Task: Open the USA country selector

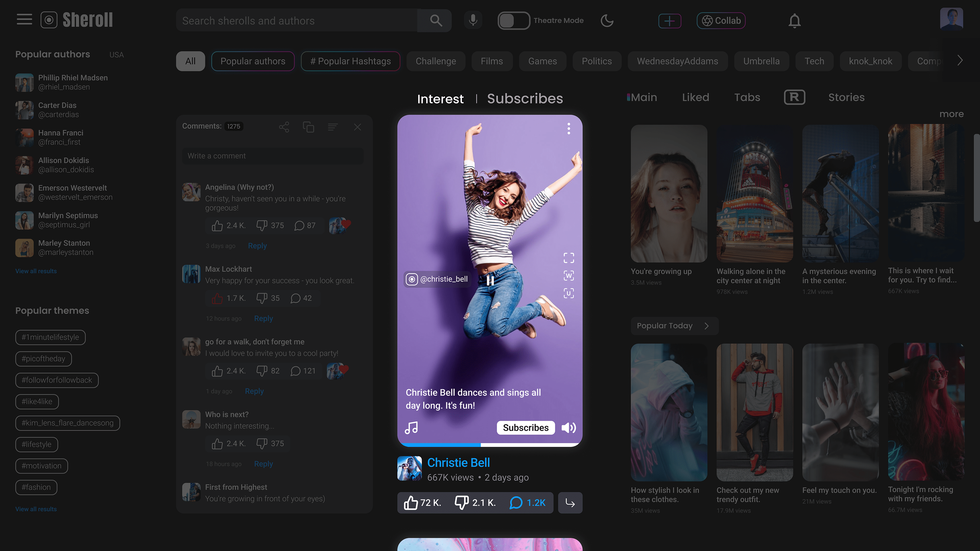Action: pyautogui.click(x=117, y=55)
